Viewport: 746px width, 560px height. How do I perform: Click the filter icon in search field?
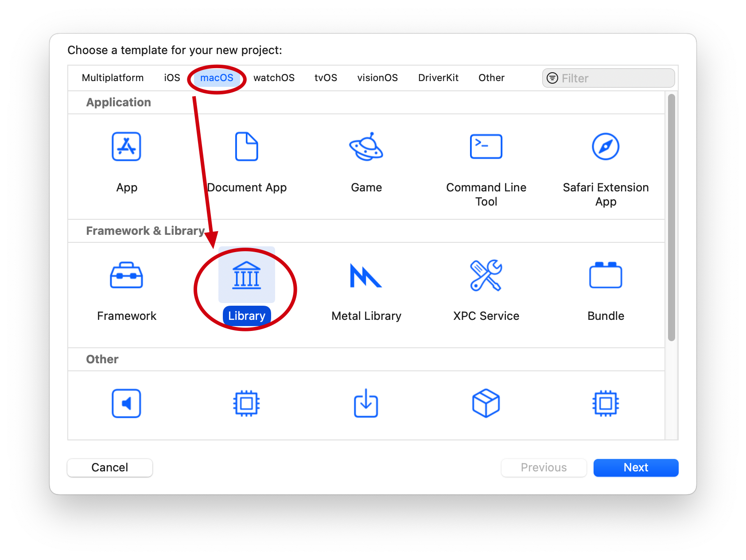552,78
